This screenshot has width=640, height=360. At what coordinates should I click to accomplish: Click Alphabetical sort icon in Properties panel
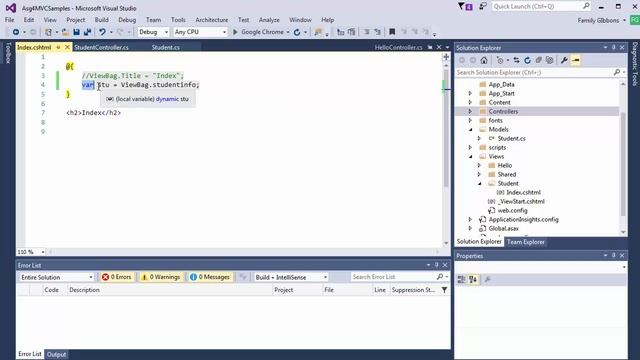click(473, 280)
